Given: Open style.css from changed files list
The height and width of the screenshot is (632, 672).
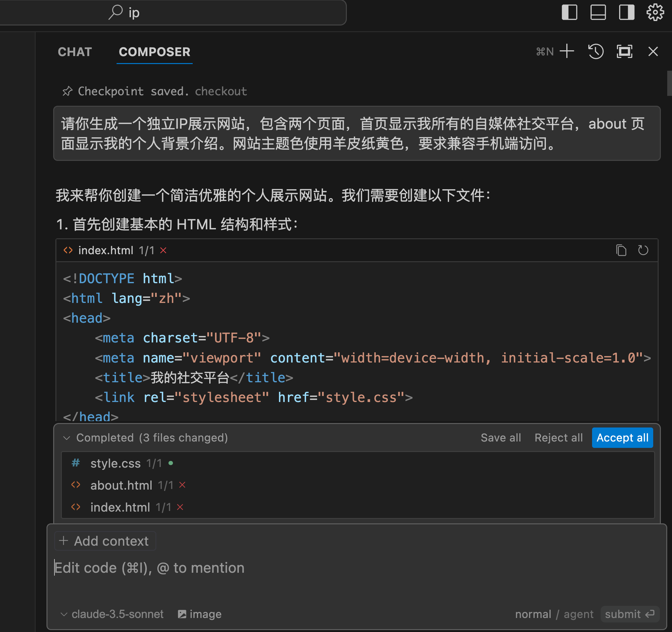Looking at the screenshot, I should point(115,463).
